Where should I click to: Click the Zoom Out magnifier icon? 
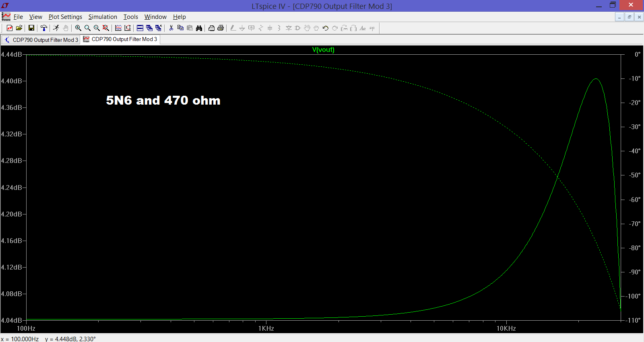pos(97,28)
